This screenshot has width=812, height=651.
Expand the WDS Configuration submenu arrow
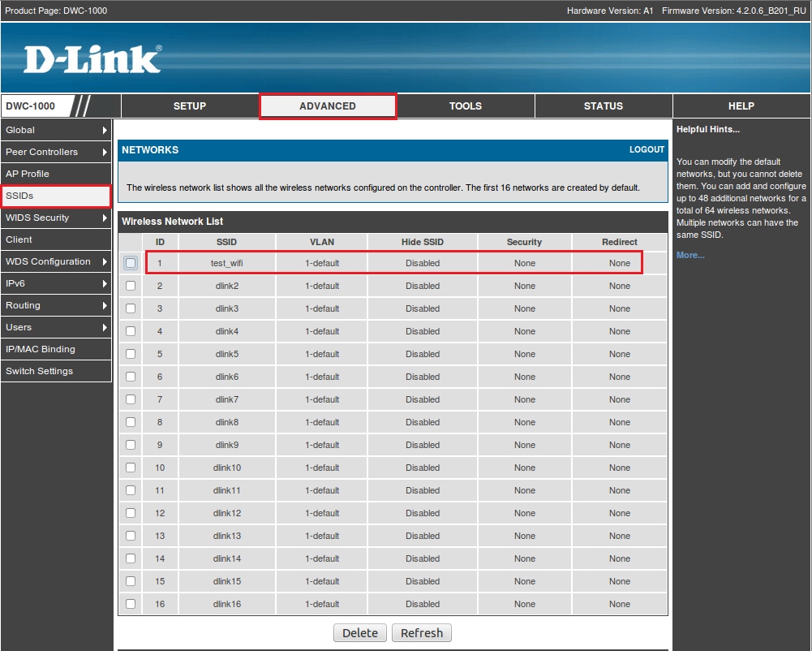click(105, 261)
